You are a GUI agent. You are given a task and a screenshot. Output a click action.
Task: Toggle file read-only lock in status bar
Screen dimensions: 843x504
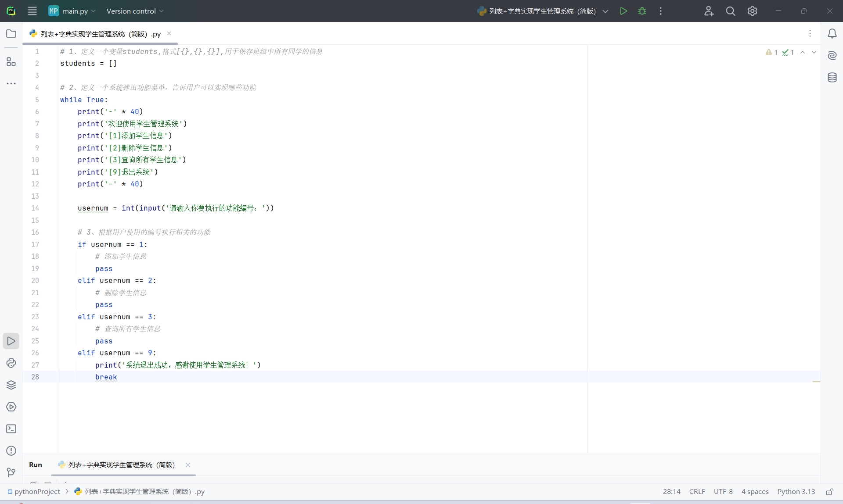pyautogui.click(x=829, y=492)
